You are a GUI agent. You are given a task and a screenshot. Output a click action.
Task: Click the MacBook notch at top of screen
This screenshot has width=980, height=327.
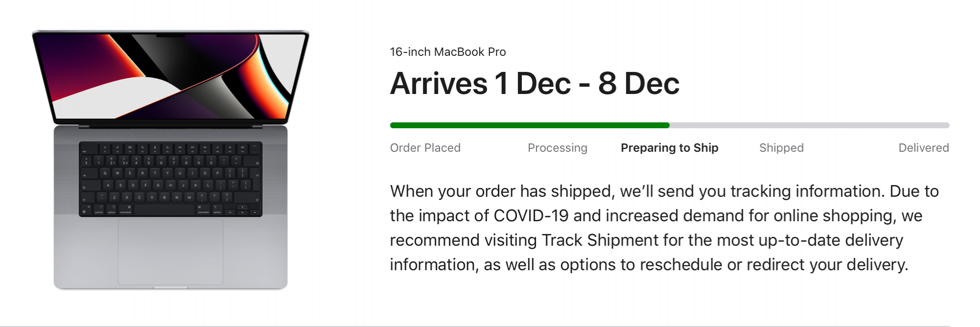(x=171, y=36)
